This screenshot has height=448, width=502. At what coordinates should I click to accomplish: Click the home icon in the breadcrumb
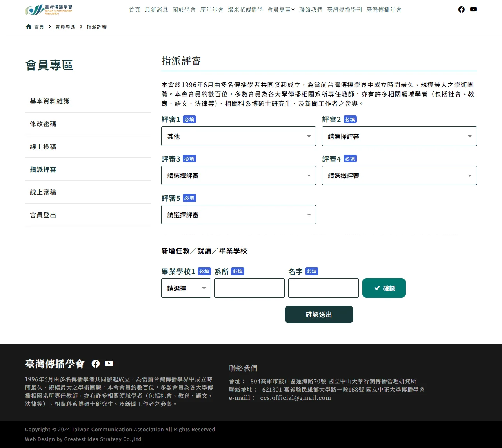click(x=28, y=26)
